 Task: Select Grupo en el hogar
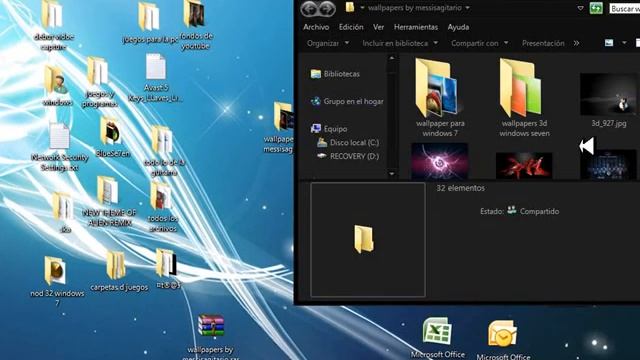point(347,101)
